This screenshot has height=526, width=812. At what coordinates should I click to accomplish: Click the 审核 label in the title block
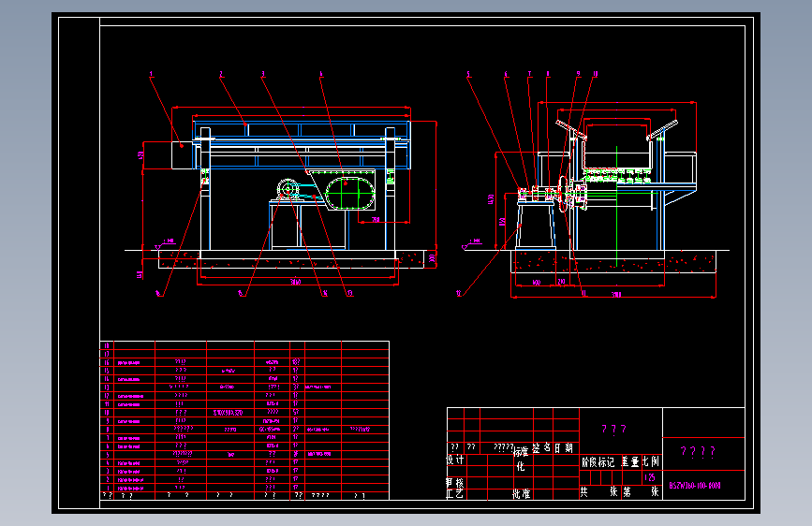click(455, 483)
